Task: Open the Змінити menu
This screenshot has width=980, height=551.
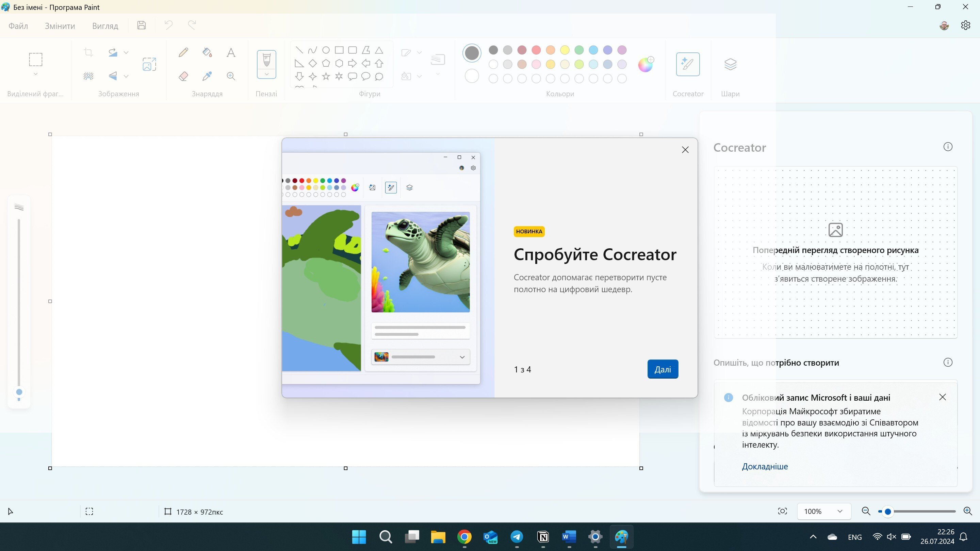Action: 60,26
